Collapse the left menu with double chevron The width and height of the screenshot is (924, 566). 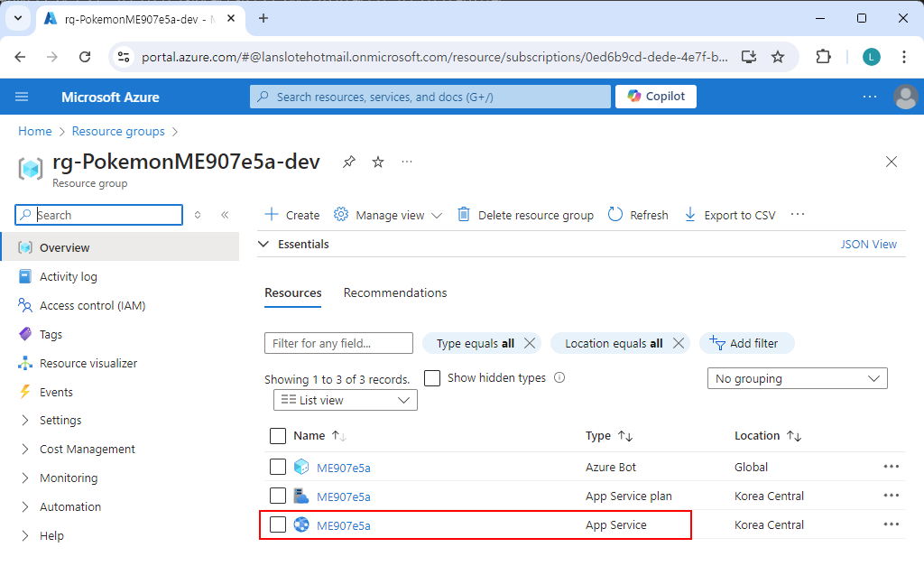225,215
